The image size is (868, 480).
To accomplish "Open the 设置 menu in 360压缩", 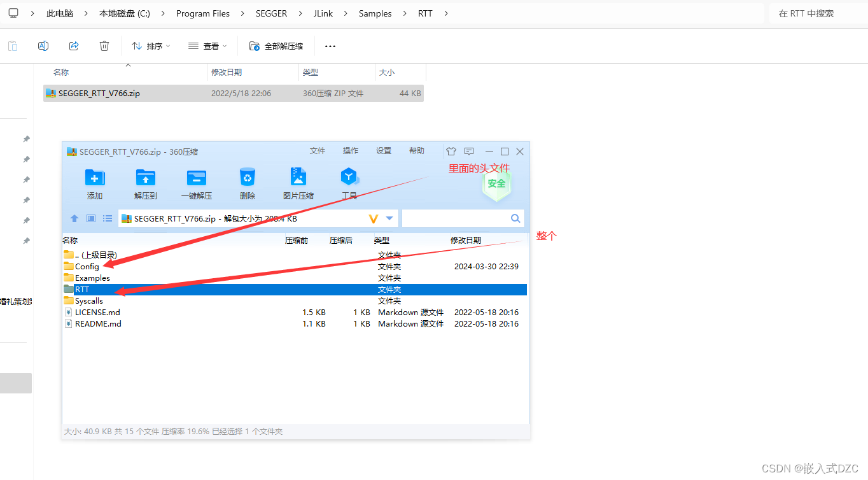I will 384,151.
